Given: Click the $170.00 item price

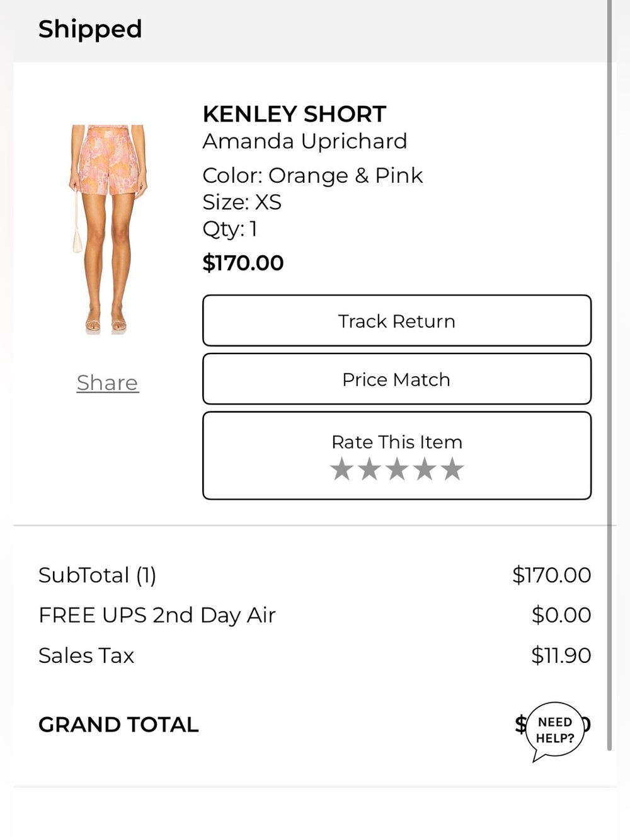Looking at the screenshot, I should pyautogui.click(x=243, y=263).
